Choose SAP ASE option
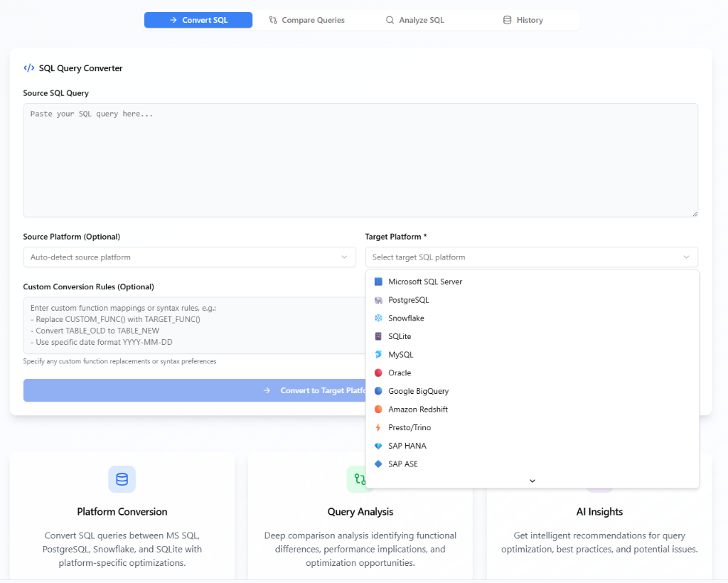 532,464
